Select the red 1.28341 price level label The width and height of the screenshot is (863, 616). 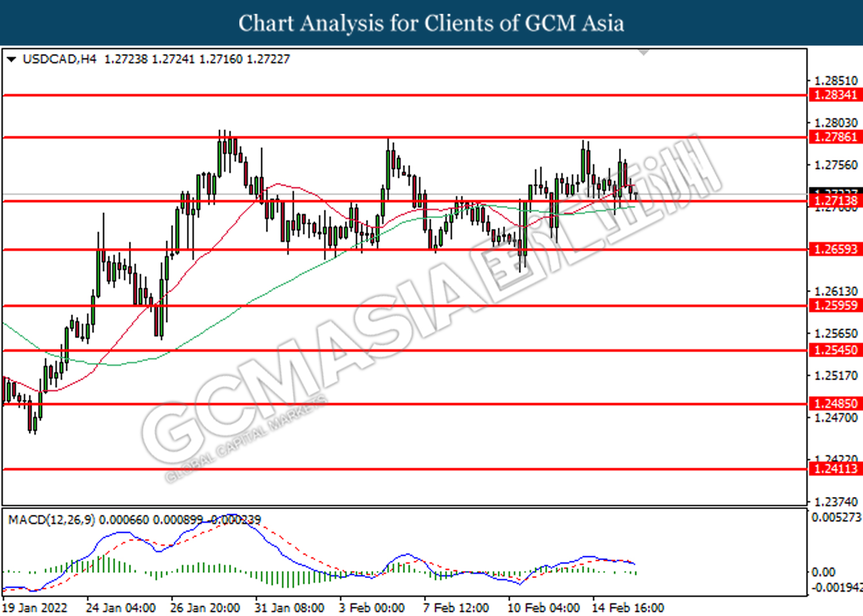tap(836, 95)
